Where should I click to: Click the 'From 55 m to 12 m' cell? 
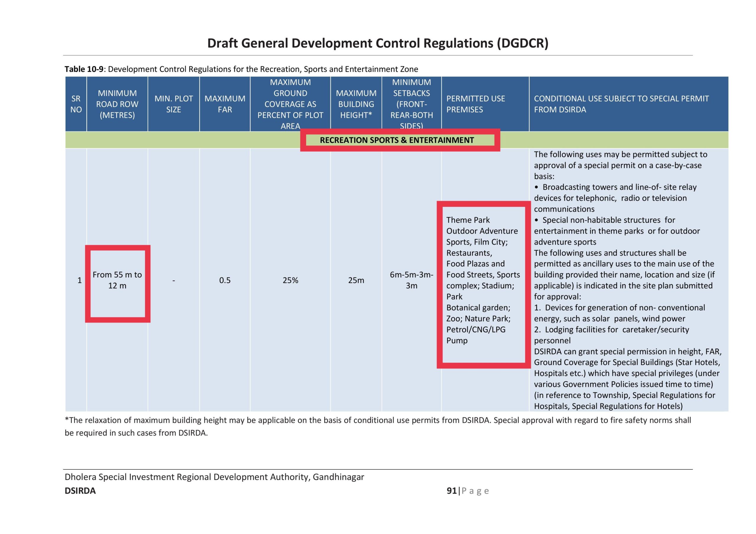(117, 280)
